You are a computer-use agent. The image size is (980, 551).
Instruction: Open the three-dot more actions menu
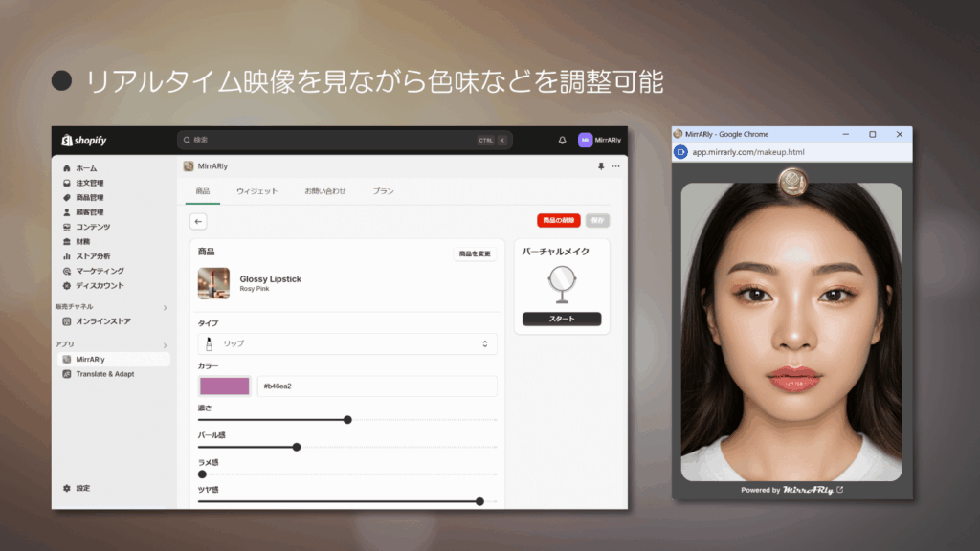click(615, 166)
